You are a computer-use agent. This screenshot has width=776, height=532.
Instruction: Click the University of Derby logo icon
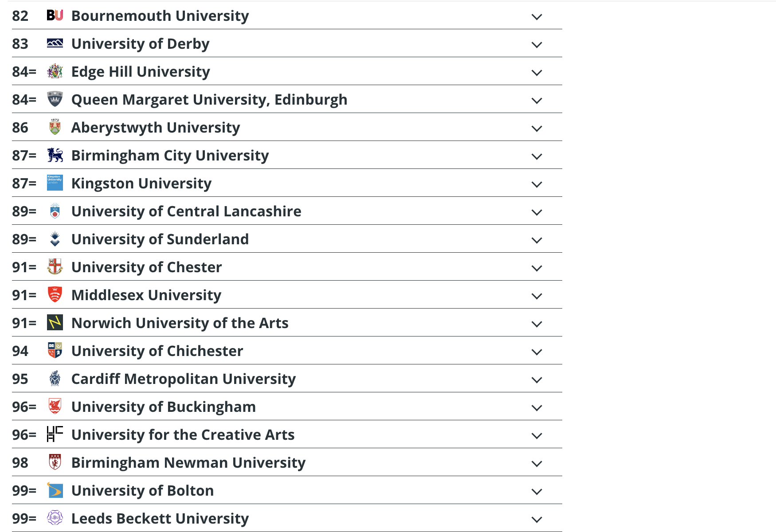coord(55,43)
